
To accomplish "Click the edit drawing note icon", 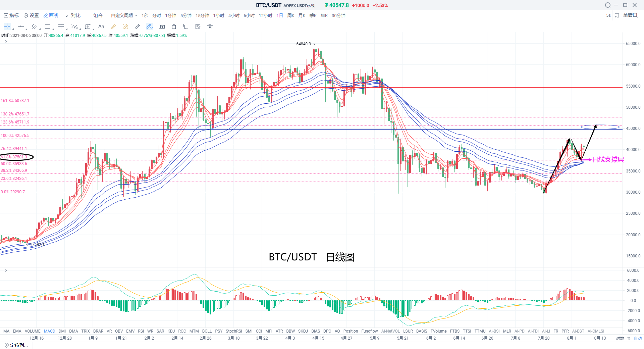I will (x=198, y=27).
